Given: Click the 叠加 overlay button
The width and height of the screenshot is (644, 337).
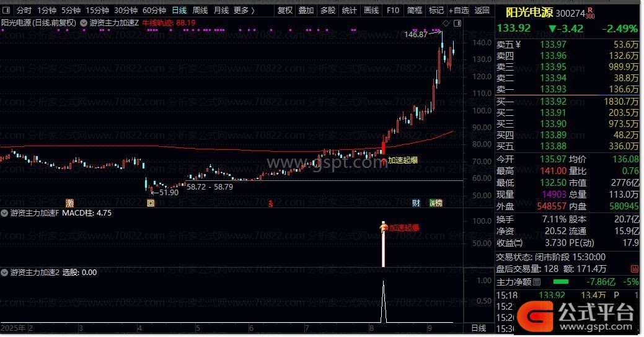Looking at the screenshot, I should point(306,11).
